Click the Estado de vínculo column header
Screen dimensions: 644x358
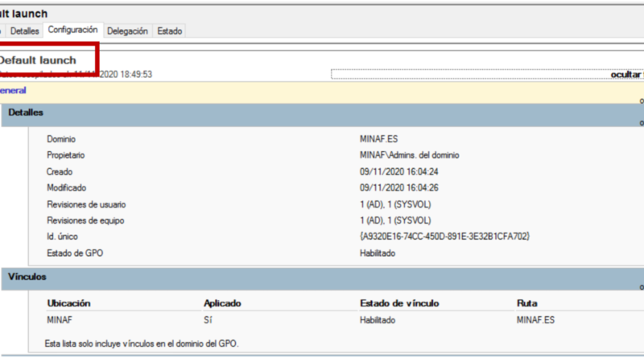[x=399, y=303]
